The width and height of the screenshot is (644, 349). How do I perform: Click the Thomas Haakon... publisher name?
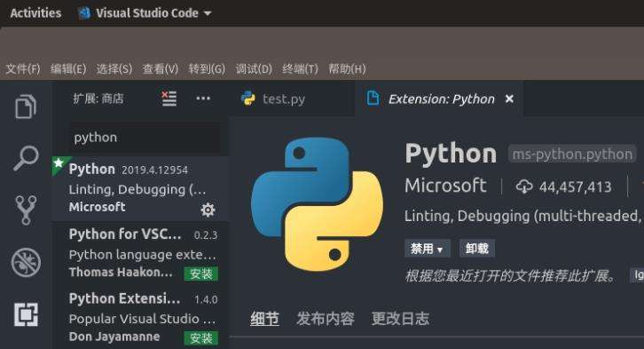[121, 272]
